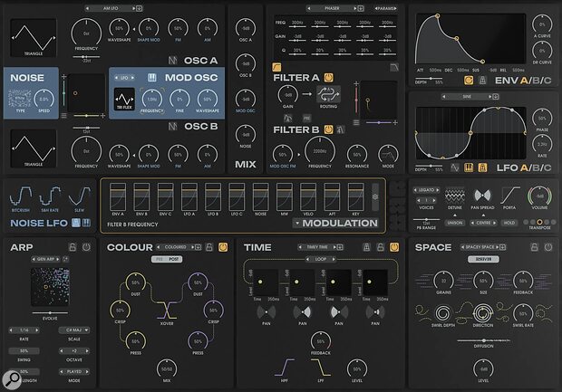Image resolution: width=562 pixels, height=392 pixels.
Task: Click the ARP lock icon
Action: click(x=73, y=247)
